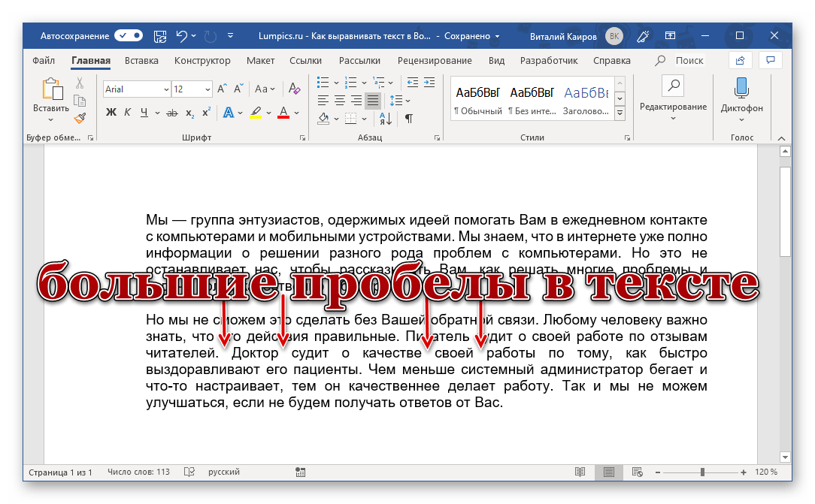Open the font size 12 dropdown

208,89
